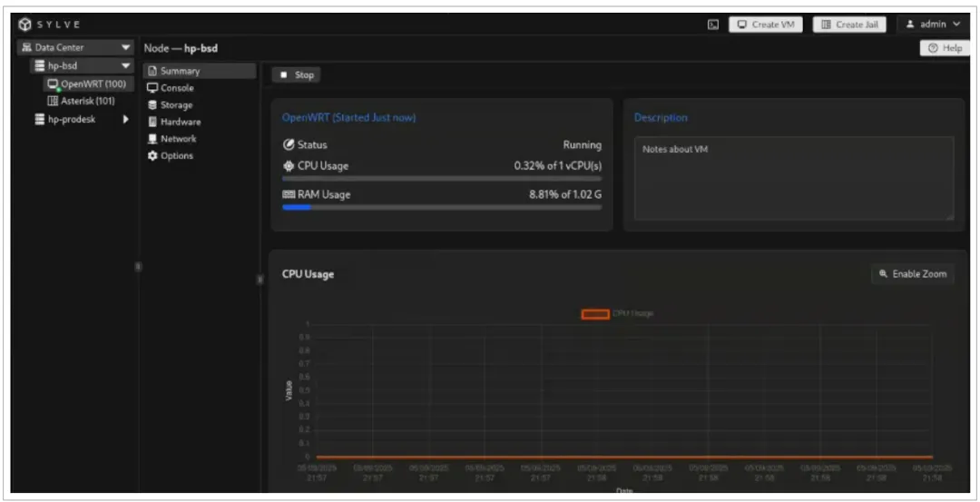Select the Data Center tree item
Image resolution: width=980 pixels, height=502 pixels.
point(75,47)
